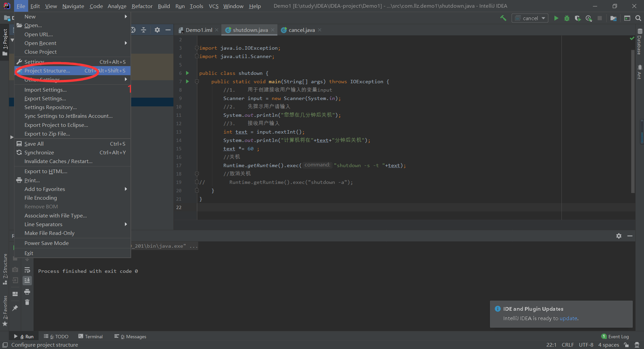Start debugging with the green bug icon
The width and height of the screenshot is (644, 349).
pos(567,18)
